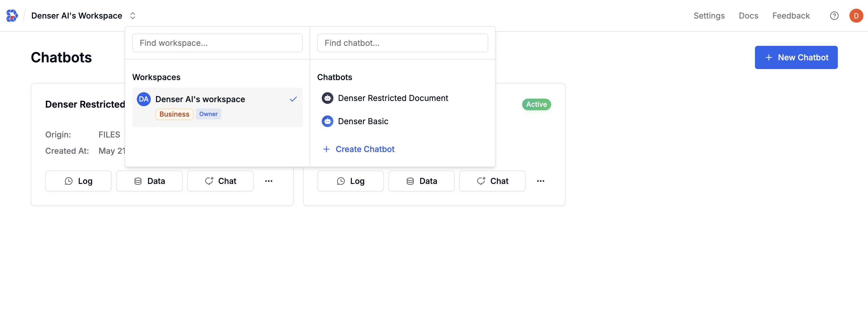The height and width of the screenshot is (322, 868).
Task: Open more options on Denser Restricted card
Action: [268, 181]
